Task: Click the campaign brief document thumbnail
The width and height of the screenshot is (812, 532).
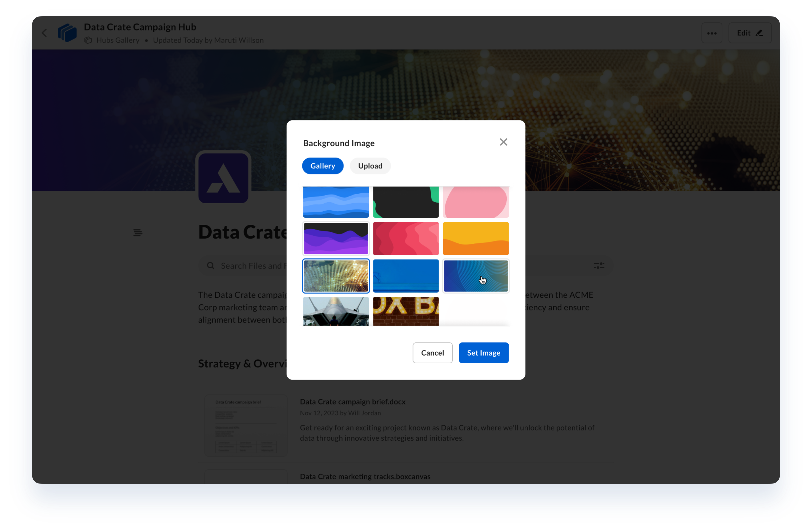Action: 246,425
